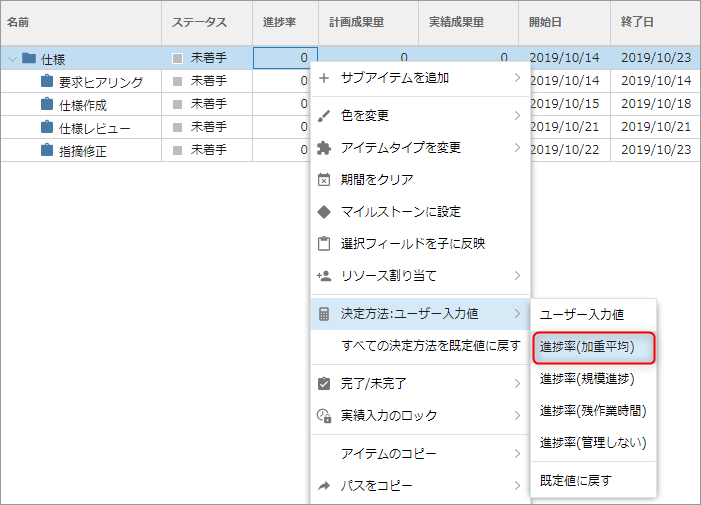The image size is (701, 505).
Task: Click the briefcase icon next to 仕様レビュー
Action: [x=47, y=127]
